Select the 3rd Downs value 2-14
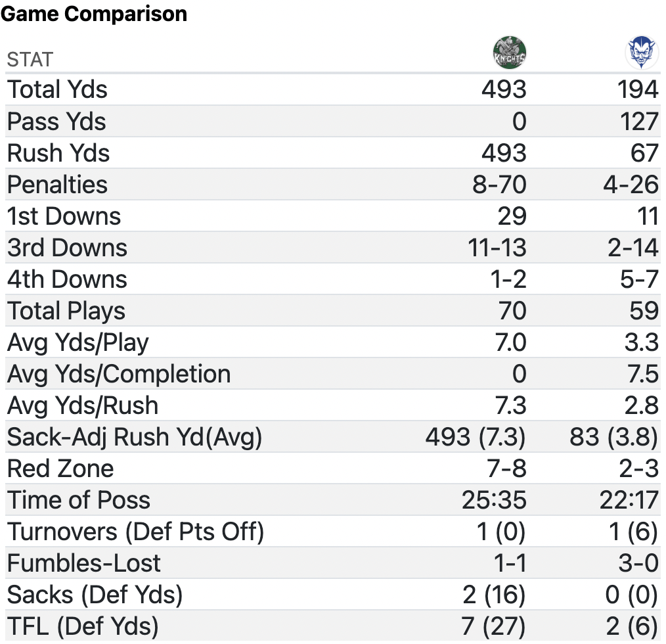Image resolution: width=666 pixels, height=644 pixels. 630,248
